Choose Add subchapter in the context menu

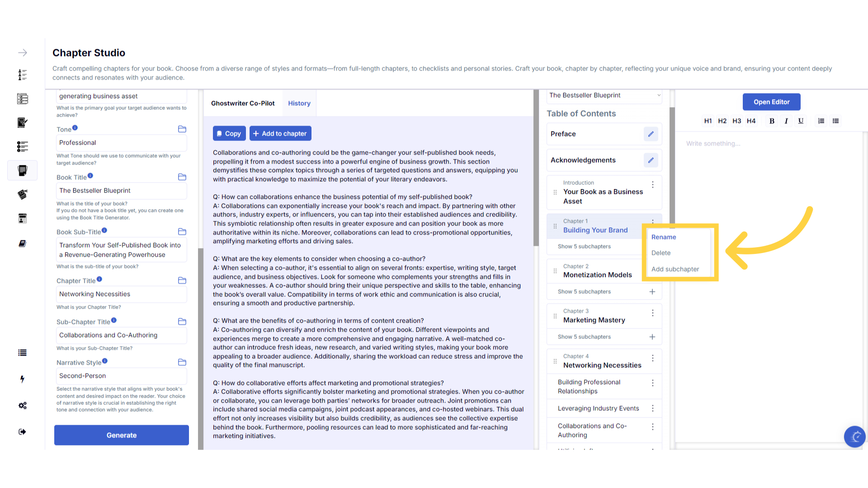675,269
